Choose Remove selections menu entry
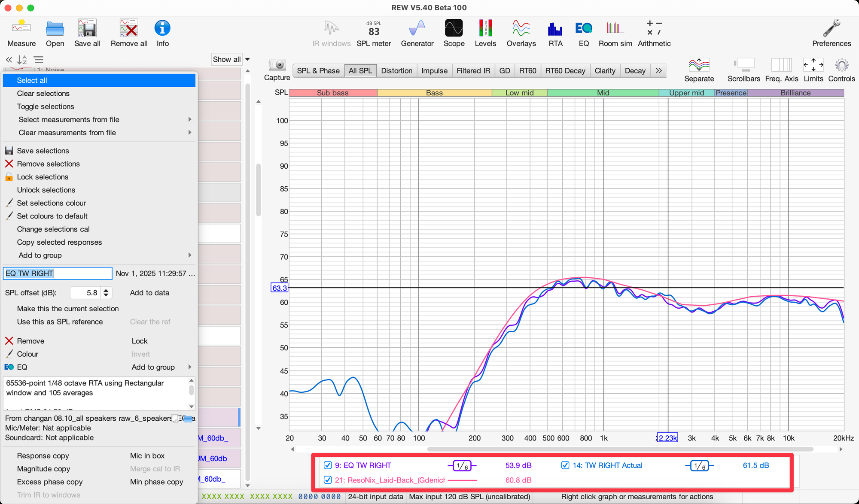Screen dimensions: 859x504 pos(48,164)
